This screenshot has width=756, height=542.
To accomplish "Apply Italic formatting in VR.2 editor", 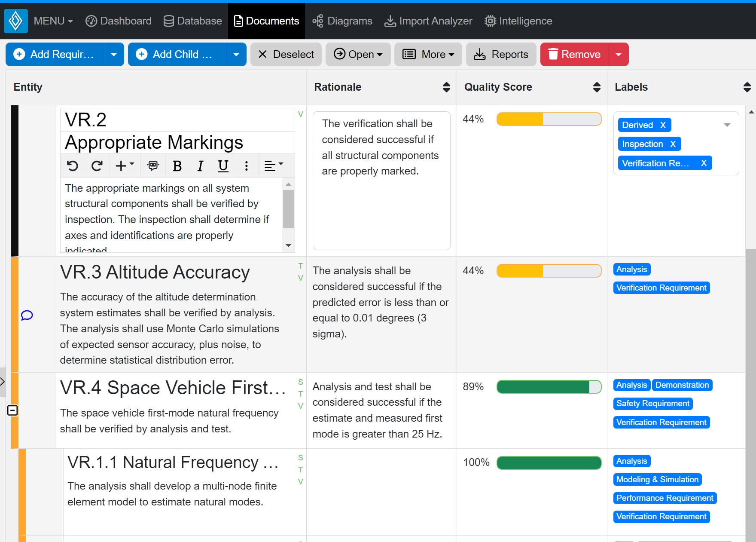I will (200, 166).
